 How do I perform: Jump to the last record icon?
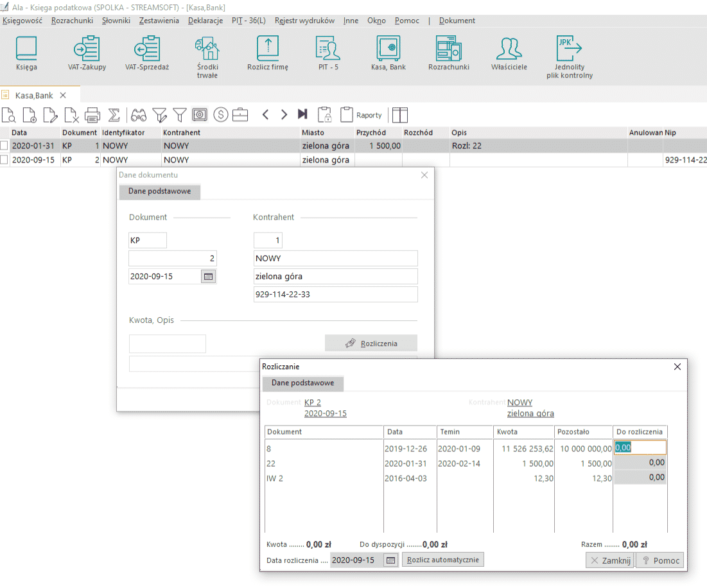click(302, 115)
